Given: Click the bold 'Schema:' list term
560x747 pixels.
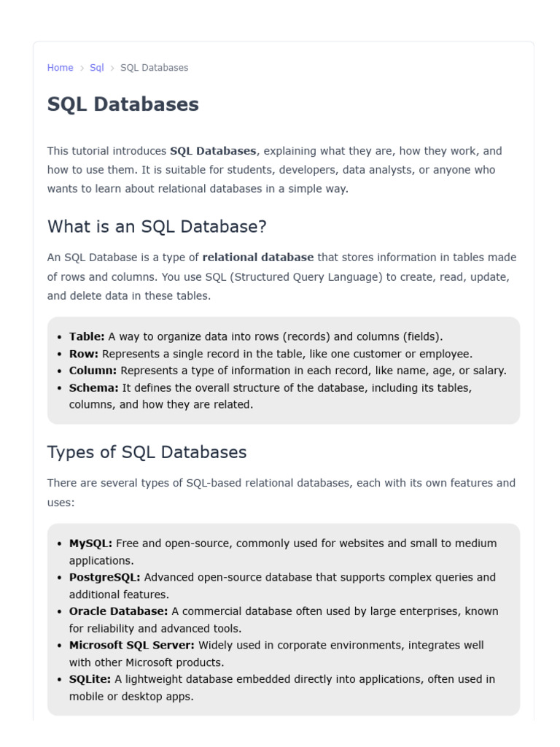Looking at the screenshot, I should [94, 388].
